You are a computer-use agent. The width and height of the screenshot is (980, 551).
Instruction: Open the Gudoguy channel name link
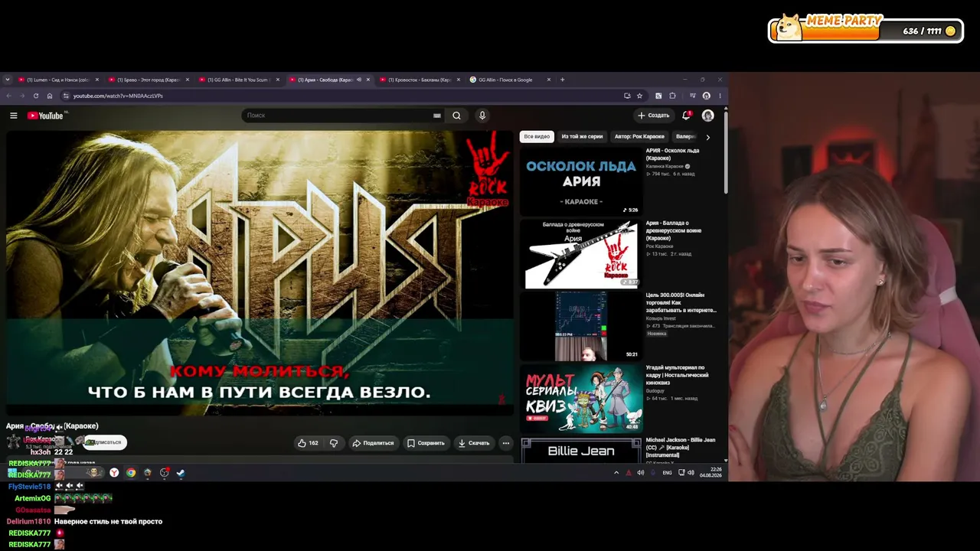(655, 390)
